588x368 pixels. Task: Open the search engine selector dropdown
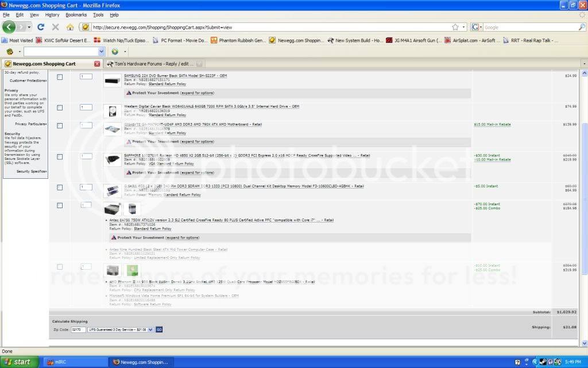[477, 27]
